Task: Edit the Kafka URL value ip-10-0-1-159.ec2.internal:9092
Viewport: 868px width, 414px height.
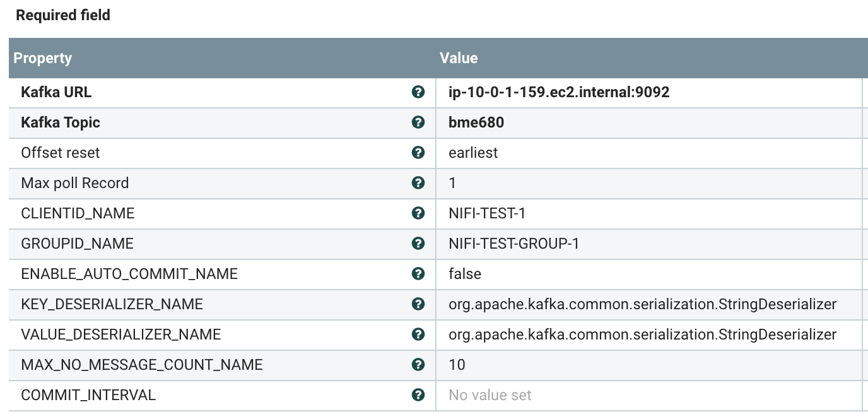Action: click(x=559, y=92)
